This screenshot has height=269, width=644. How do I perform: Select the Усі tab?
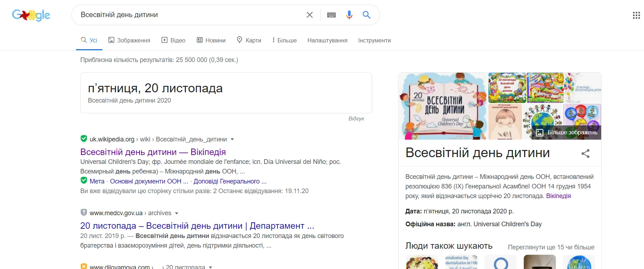(x=89, y=40)
